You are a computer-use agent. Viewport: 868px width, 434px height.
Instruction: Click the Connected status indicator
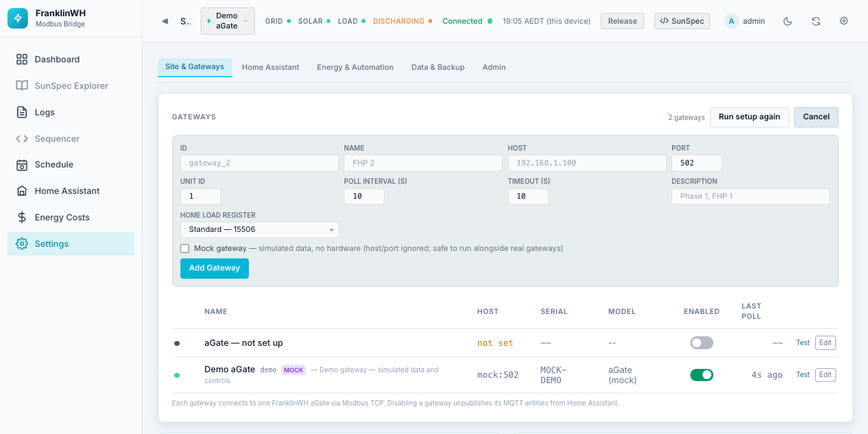click(x=467, y=21)
